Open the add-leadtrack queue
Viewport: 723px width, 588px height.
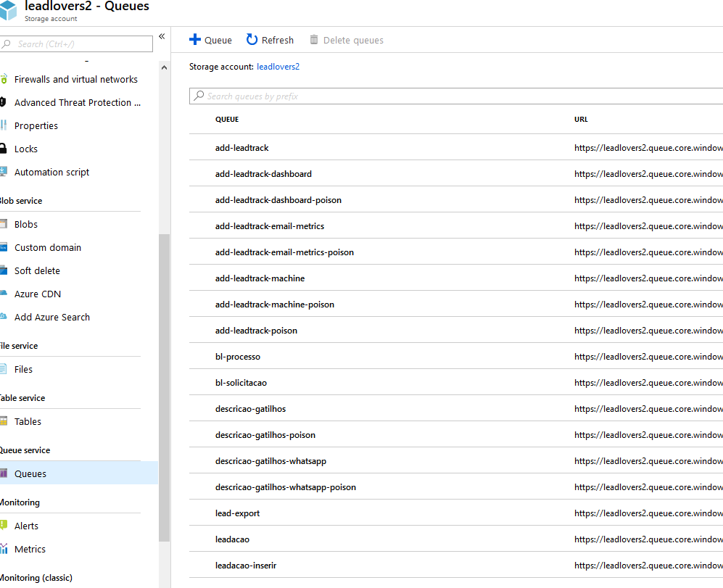pyautogui.click(x=241, y=148)
